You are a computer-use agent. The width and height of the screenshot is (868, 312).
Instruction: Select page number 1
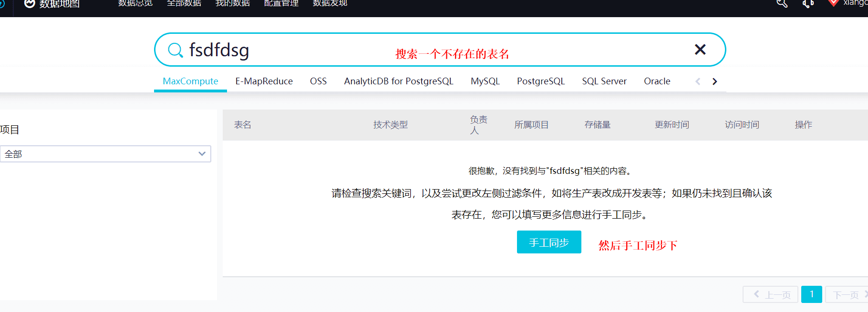812,294
